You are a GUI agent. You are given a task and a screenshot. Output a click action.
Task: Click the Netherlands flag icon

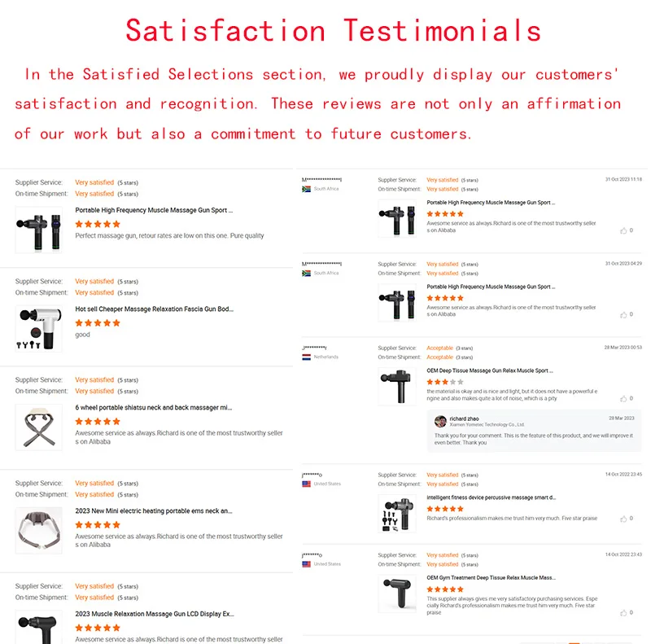(x=307, y=357)
